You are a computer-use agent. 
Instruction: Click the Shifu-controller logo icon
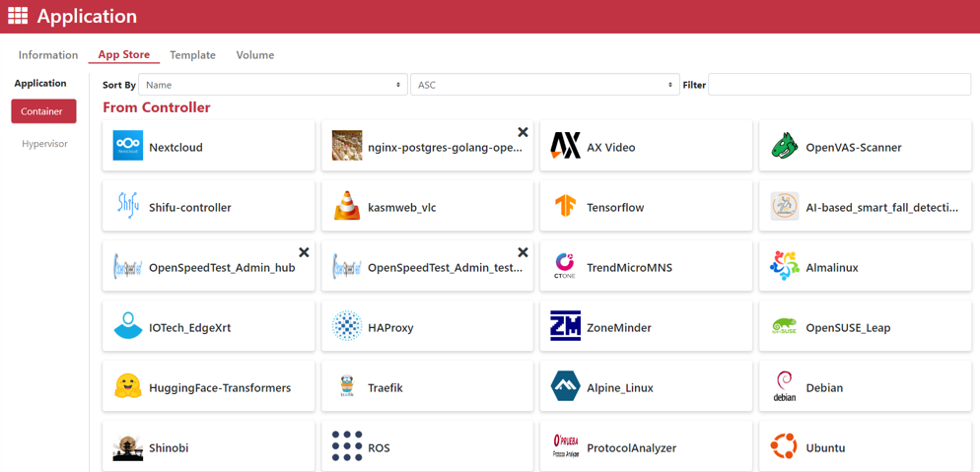128,205
